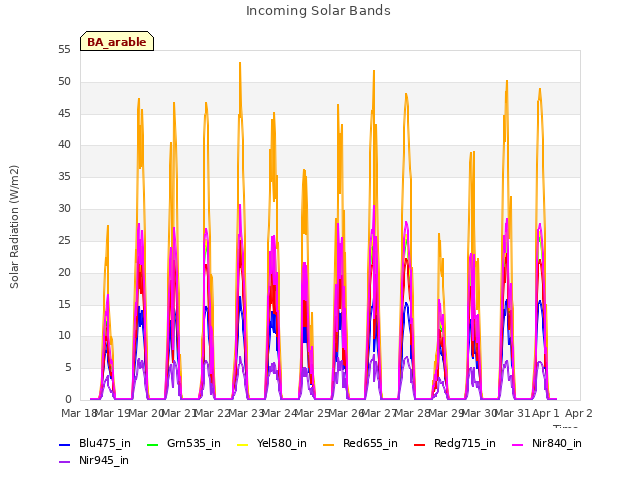Click the Red655_in orange legend swatch

(329, 444)
